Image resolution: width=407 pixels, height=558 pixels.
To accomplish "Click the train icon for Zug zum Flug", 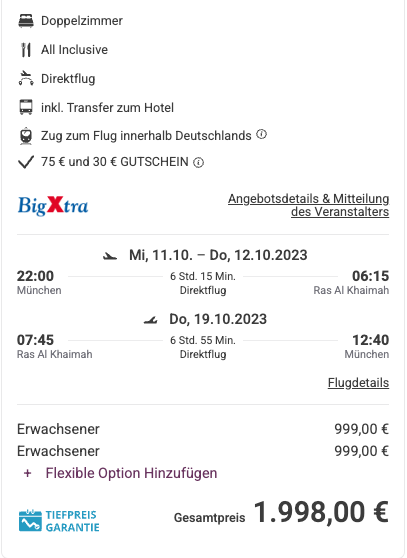I will [x=26, y=136].
